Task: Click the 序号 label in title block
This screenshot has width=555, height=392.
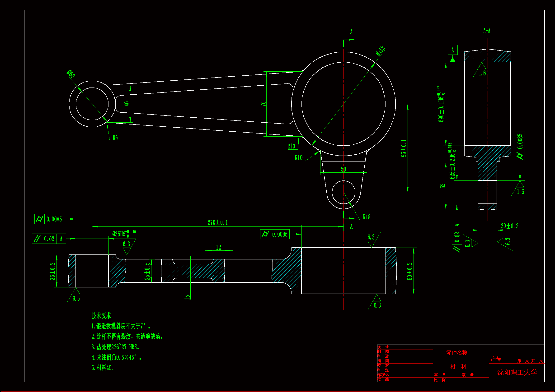Action: (x=496, y=359)
